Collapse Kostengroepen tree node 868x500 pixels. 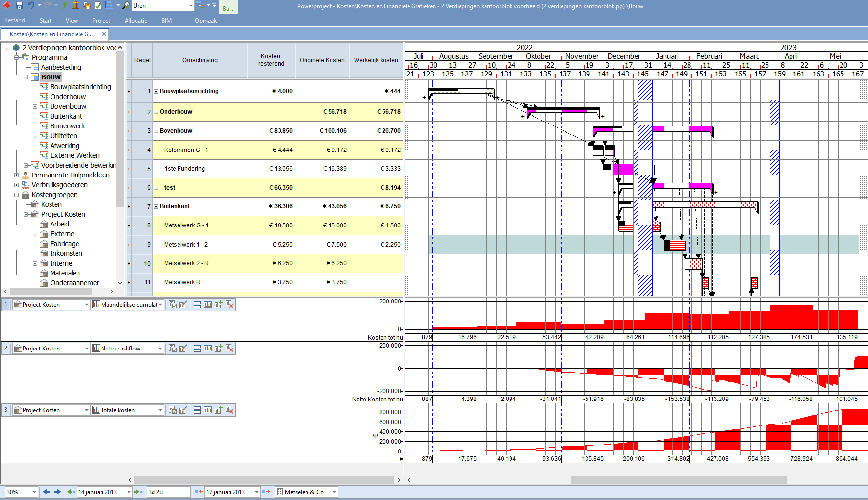coord(16,195)
